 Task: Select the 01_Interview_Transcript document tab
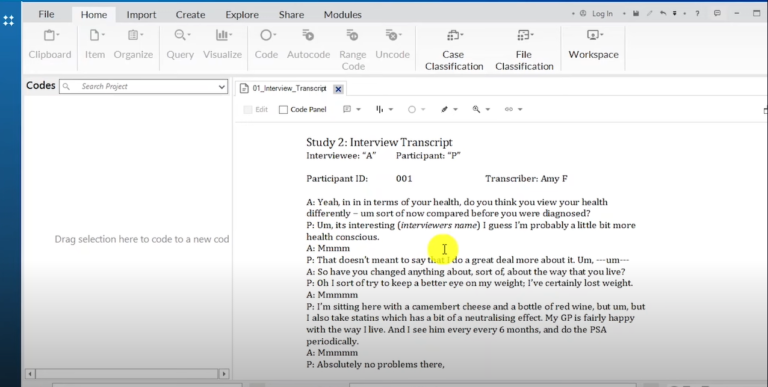pyautogui.click(x=289, y=89)
